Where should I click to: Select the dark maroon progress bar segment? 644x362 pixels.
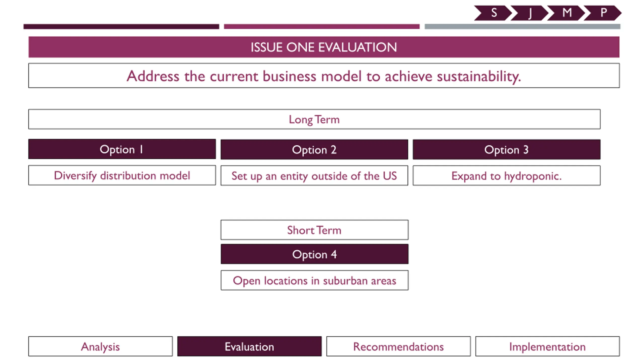pos(121,27)
